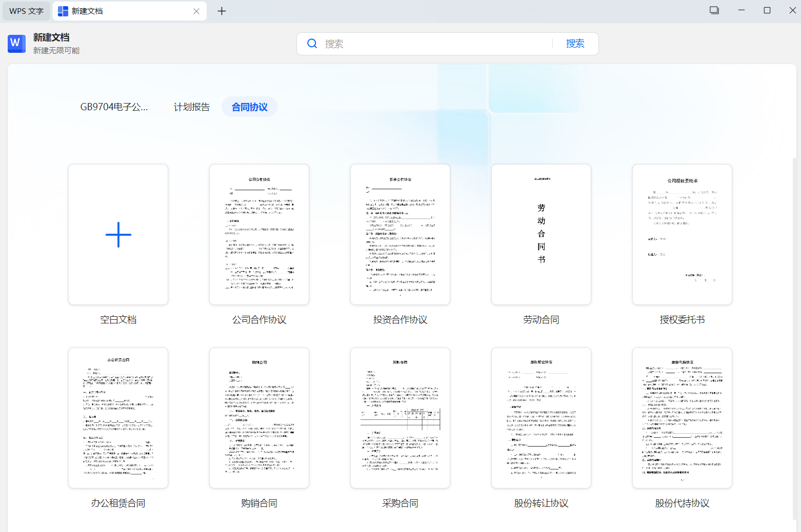The image size is (801, 532).
Task: Click the 新建无限可能 subtitle
Action: 56,50
